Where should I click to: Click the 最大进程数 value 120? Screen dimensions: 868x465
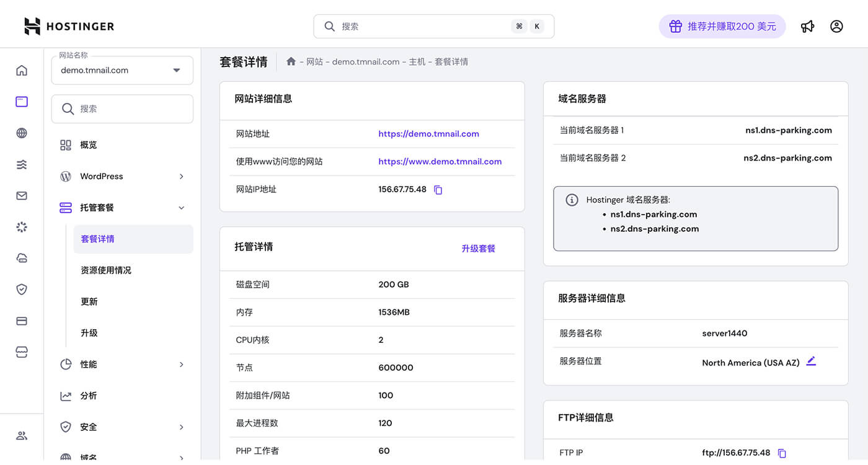(x=385, y=423)
